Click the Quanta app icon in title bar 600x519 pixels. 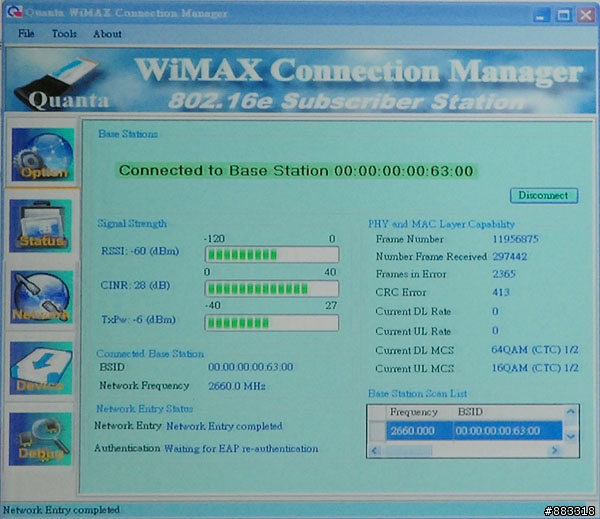[14, 13]
